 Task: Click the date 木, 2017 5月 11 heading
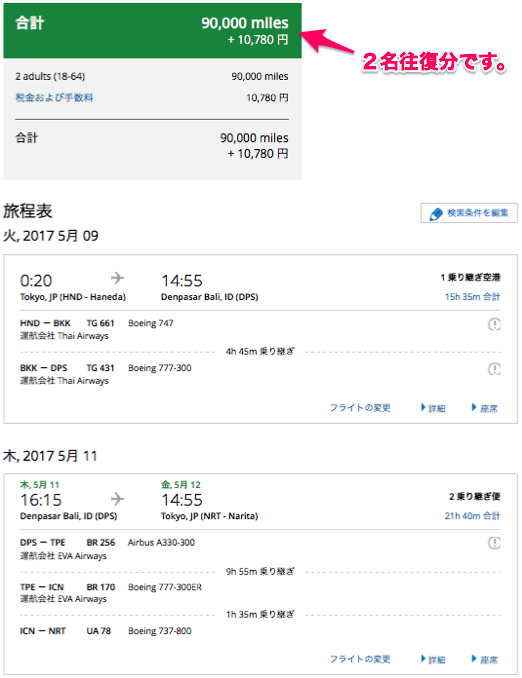coord(51,456)
